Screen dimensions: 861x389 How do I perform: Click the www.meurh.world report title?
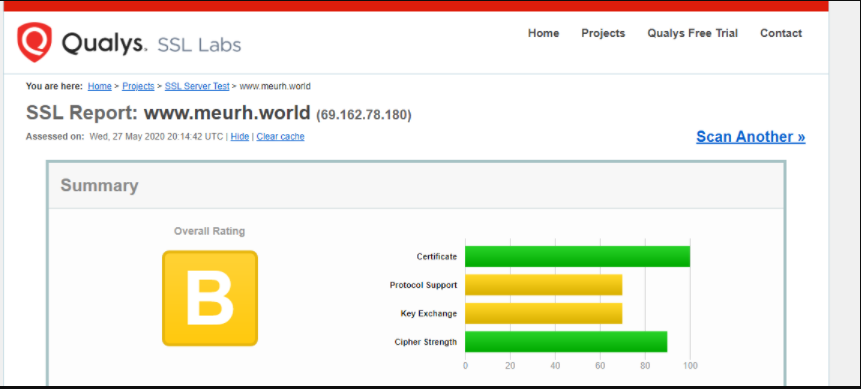coord(227,113)
